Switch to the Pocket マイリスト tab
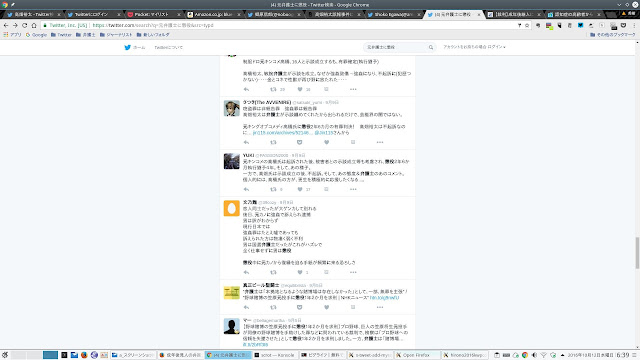 point(154,14)
